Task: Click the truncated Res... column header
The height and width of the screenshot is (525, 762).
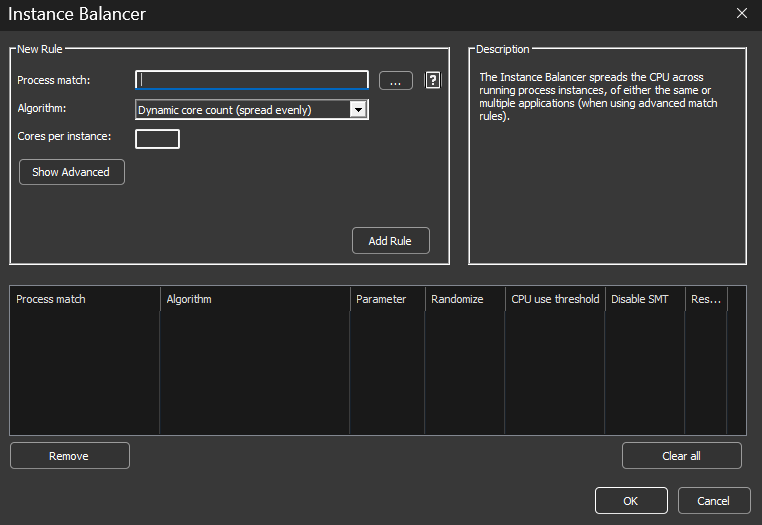Action: pos(706,299)
